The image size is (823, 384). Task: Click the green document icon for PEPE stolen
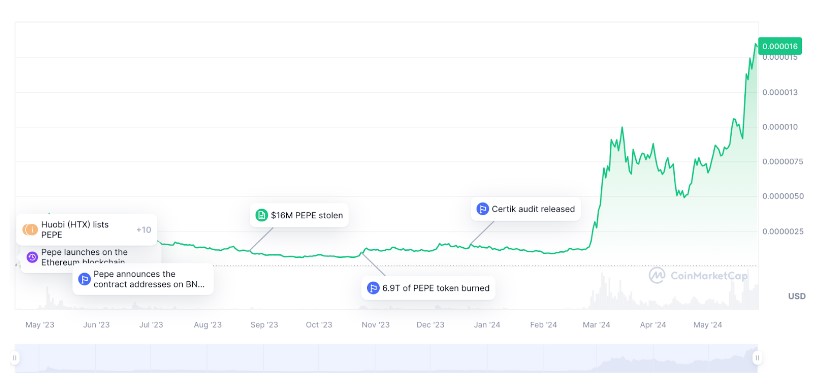pos(261,215)
